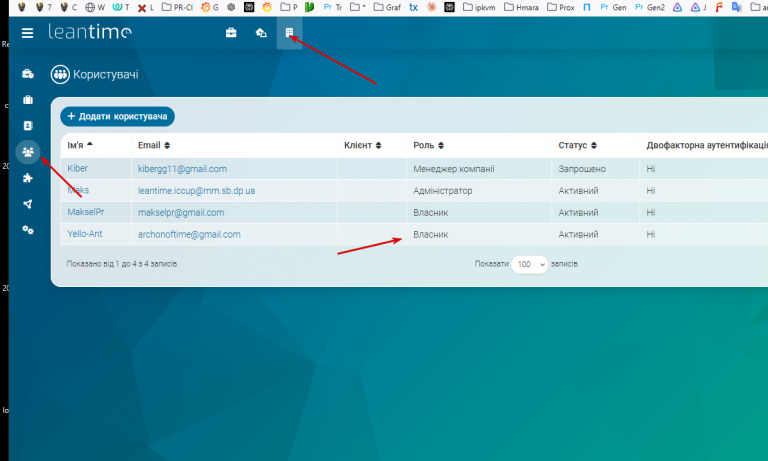Open the hamburger menu beside the leantime logo
This screenshot has height=461, width=768.
[27, 33]
